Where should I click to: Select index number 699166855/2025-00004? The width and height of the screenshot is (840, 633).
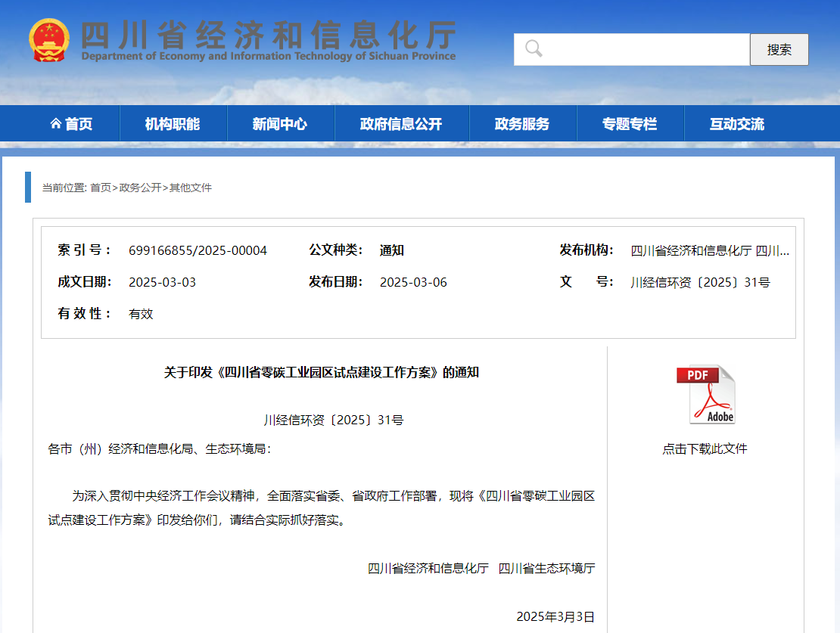point(198,250)
